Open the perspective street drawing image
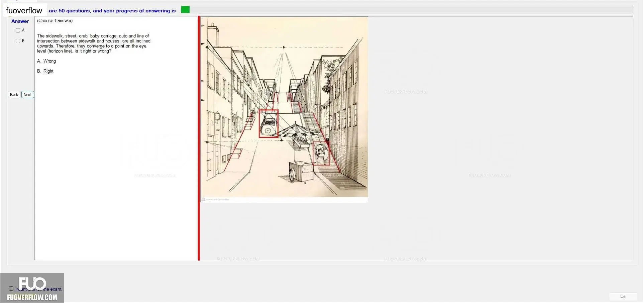The height and width of the screenshot is (303, 644). (284, 109)
